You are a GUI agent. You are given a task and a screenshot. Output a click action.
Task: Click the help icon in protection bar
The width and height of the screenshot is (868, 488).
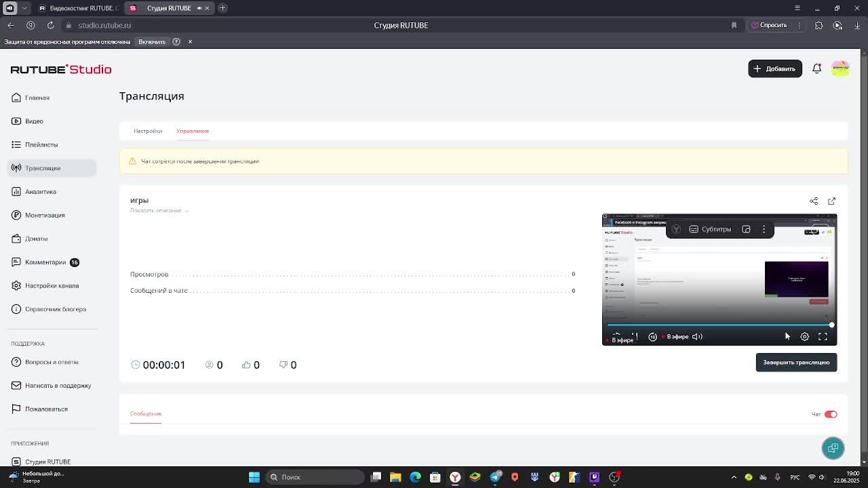(176, 42)
